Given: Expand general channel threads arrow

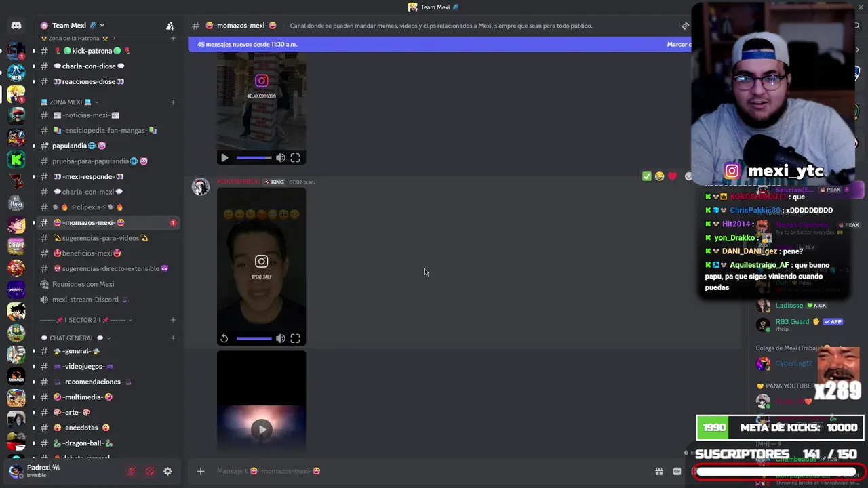Looking at the screenshot, I should tap(33, 351).
